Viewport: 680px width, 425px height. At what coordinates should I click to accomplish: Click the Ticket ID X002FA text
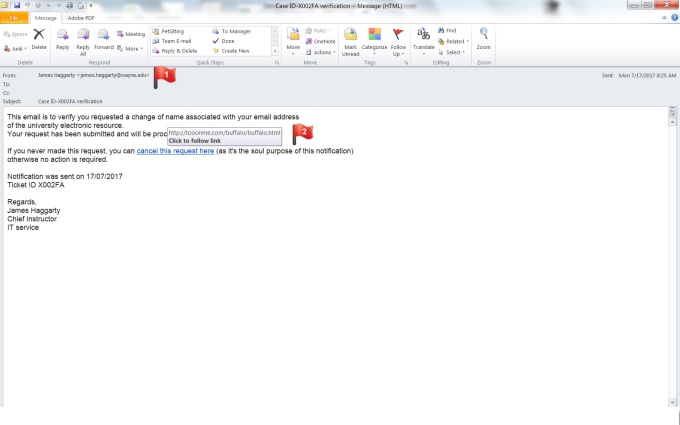[36, 185]
